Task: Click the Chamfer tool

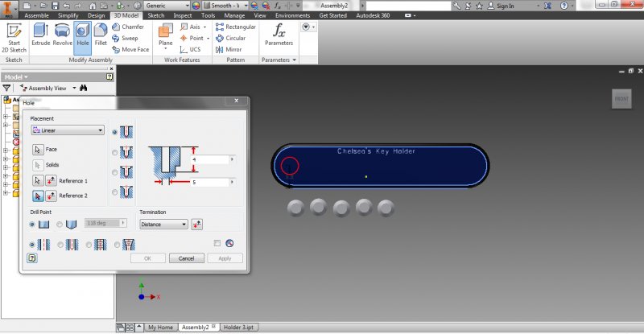Action: click(x=129, y=27)
